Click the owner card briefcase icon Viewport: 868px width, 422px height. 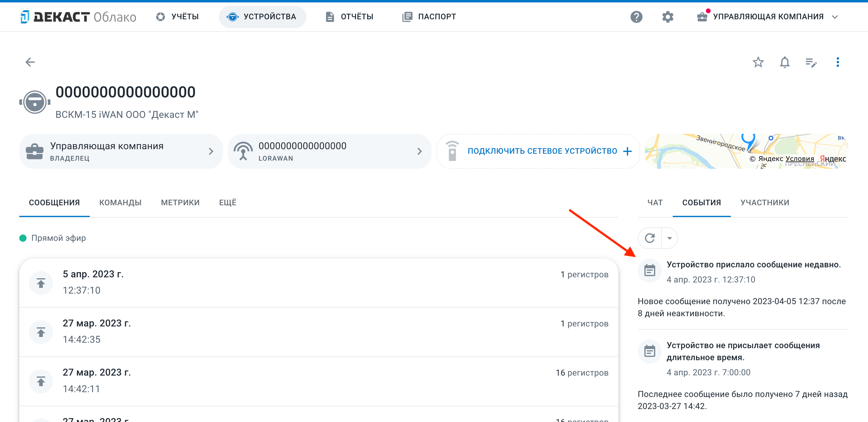[x=34, y=151]
